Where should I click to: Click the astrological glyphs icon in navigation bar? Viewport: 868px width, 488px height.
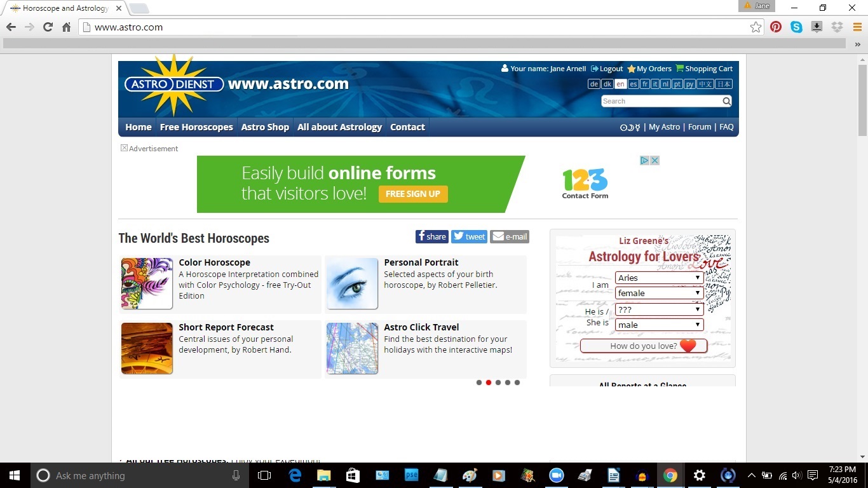(x=631, y=127)
